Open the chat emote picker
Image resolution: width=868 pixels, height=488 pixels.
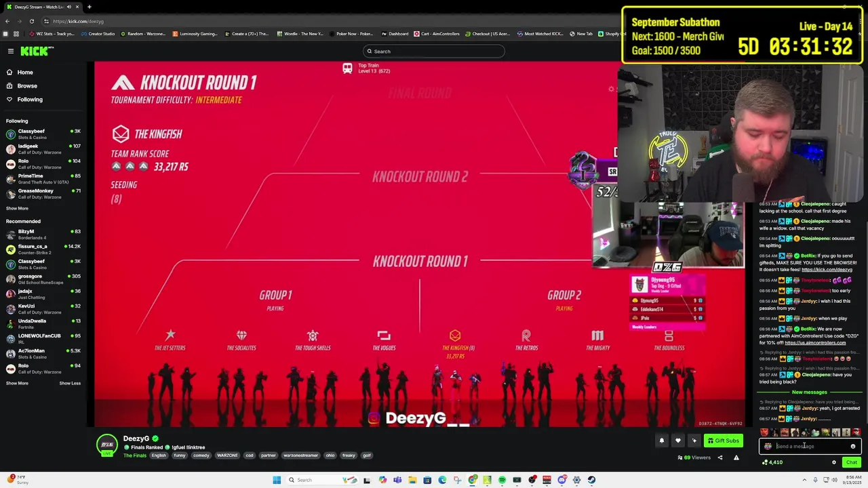tap(853, 447)
